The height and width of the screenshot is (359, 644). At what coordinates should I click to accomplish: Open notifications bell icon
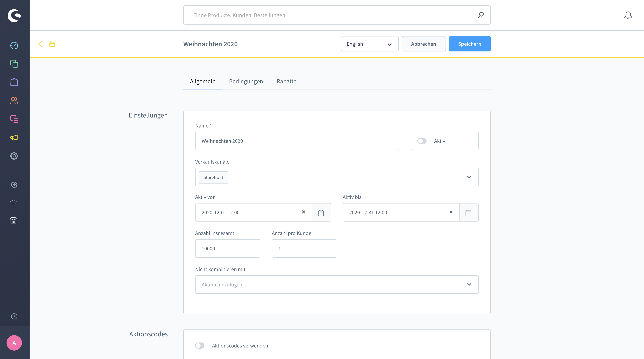tap(628, 16)
